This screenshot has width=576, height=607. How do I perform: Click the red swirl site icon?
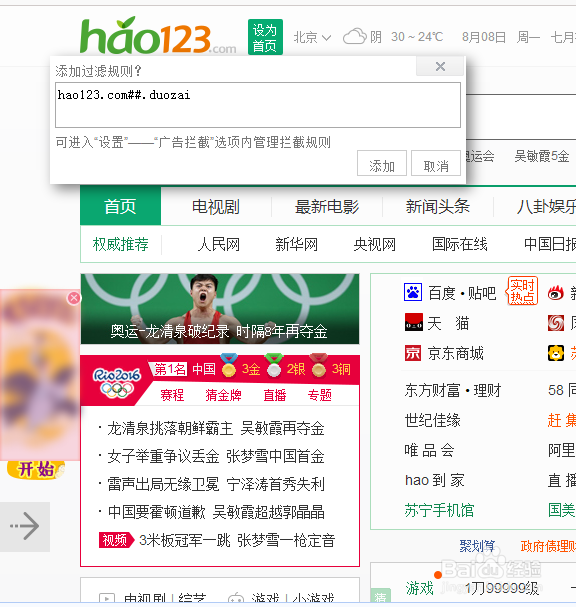pos(556,323)
